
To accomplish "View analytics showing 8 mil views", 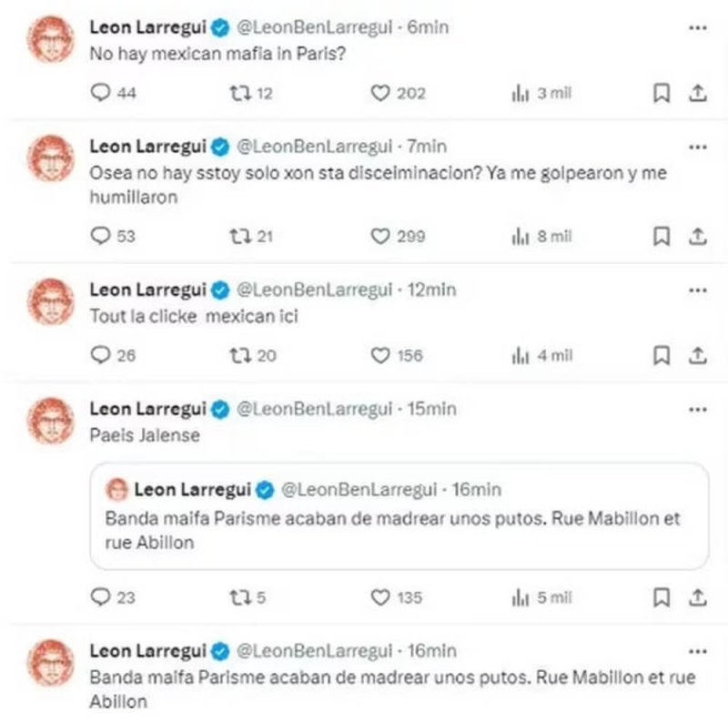I will point(541,237).
